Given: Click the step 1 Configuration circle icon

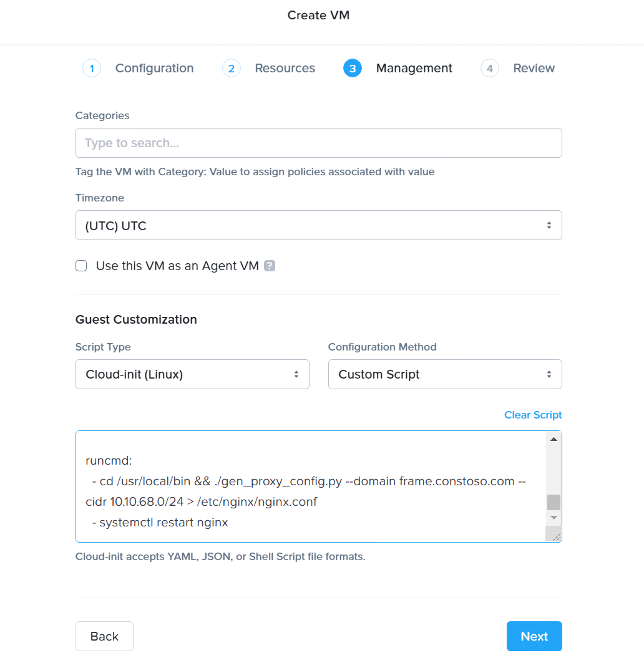Looking at the screenshot, I should [92, 69].
